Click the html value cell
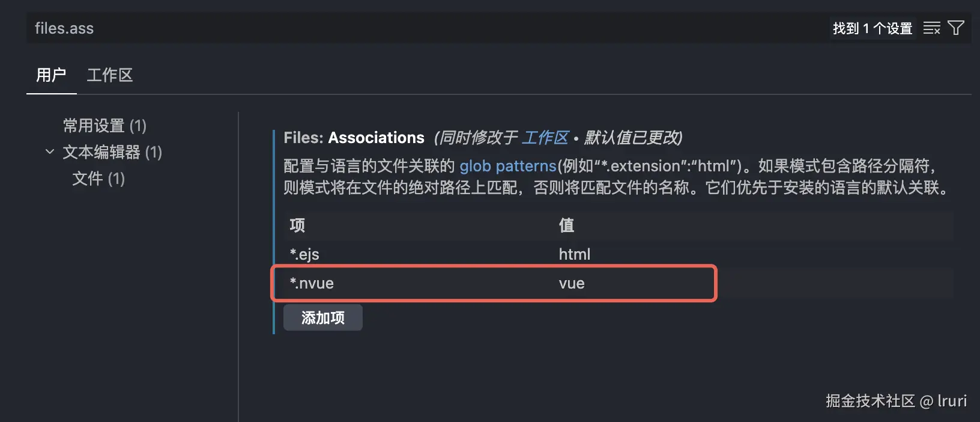The image size is (980, 422). (x=575, y=254)
